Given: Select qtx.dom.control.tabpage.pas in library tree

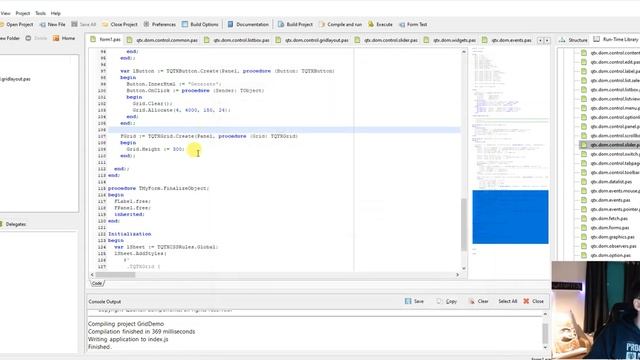Looking at the screenshot, I should click(x=610, y=163).
